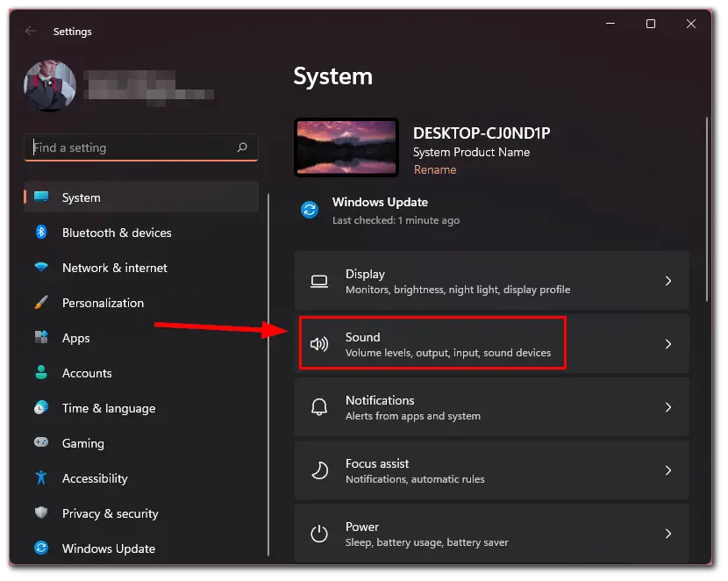Click the Sound speaker icon

pyautogui.click(x=319, y=344)
